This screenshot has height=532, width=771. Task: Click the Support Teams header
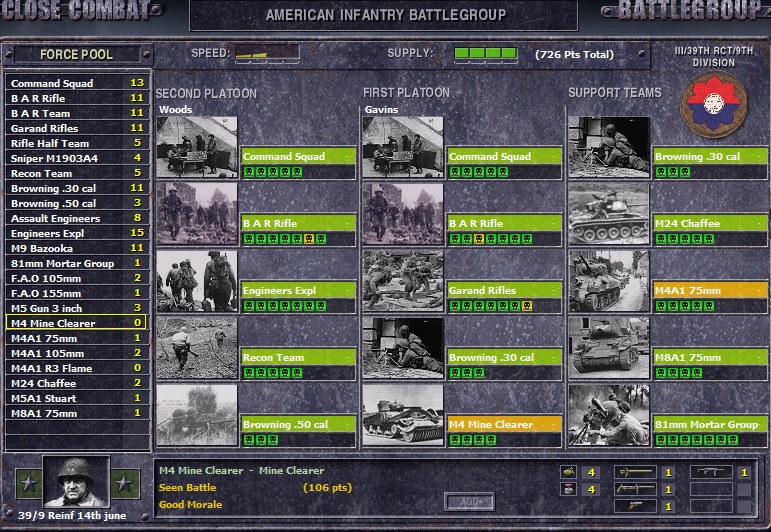(615, 92)
